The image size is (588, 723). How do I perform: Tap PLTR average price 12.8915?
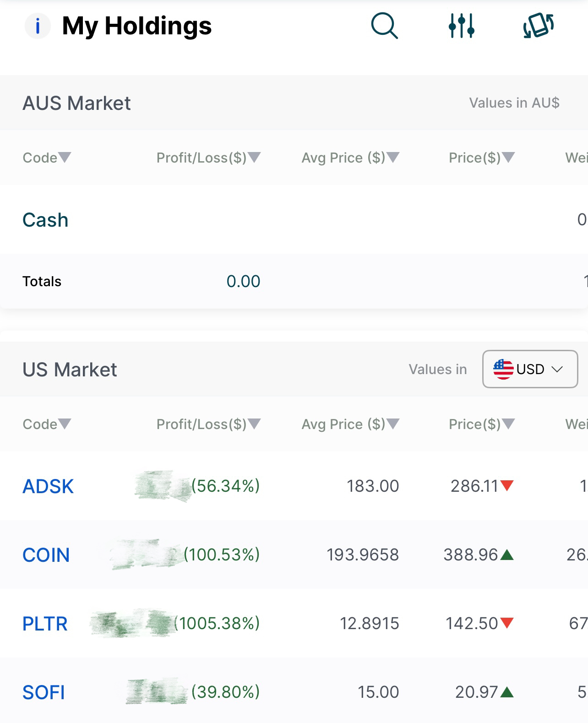[x=369, y=623]
